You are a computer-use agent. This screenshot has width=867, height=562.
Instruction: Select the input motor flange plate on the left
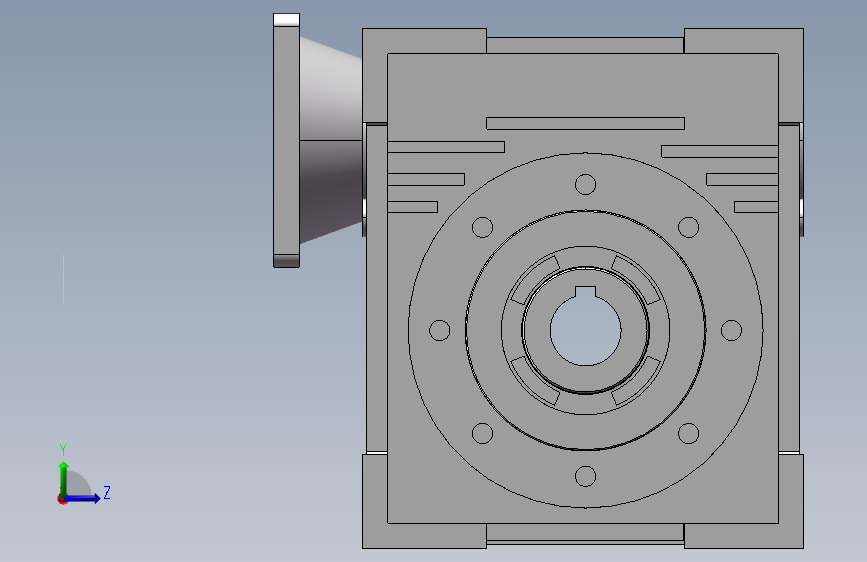[286, 140]
